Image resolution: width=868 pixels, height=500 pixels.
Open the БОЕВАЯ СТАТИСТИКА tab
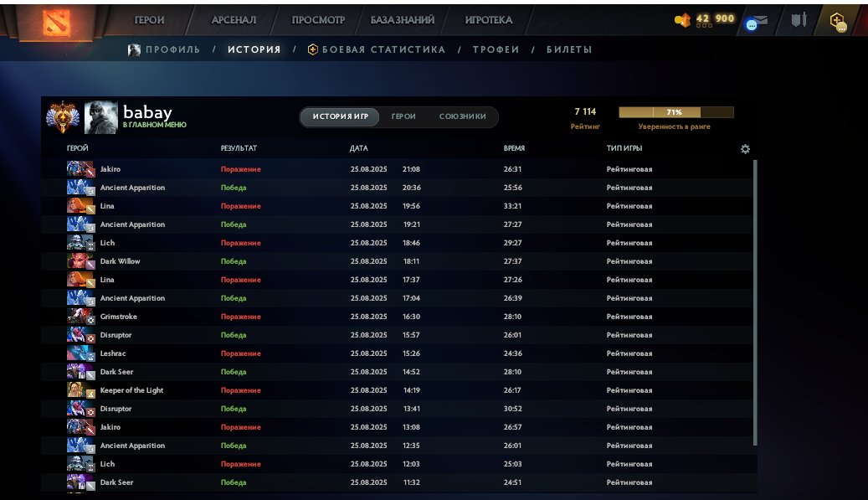[377, 49]
